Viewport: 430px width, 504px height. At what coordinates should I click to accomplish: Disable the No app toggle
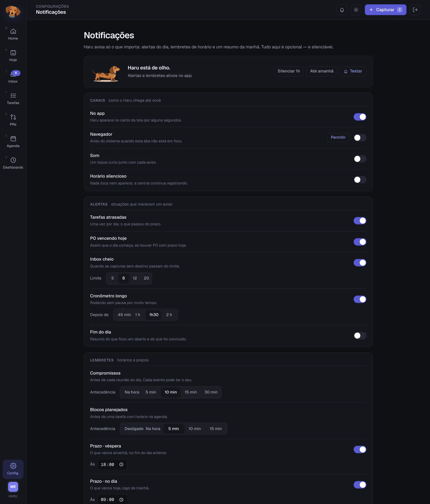360,117
